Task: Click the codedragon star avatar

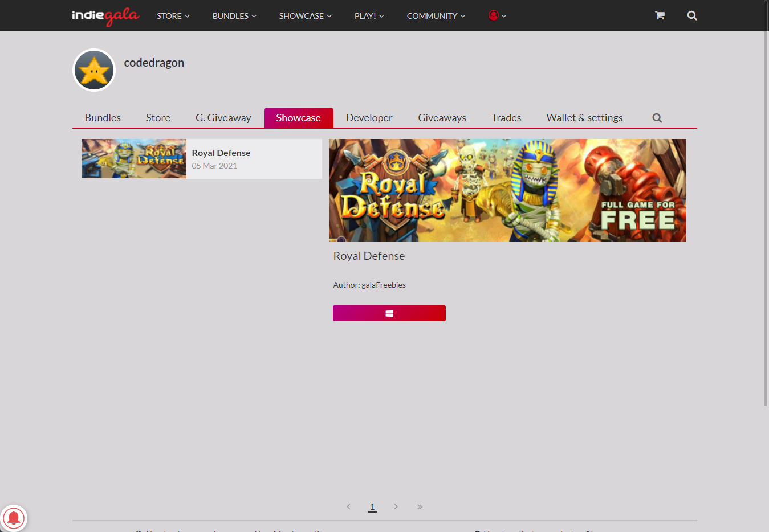Action: (94, 70)
